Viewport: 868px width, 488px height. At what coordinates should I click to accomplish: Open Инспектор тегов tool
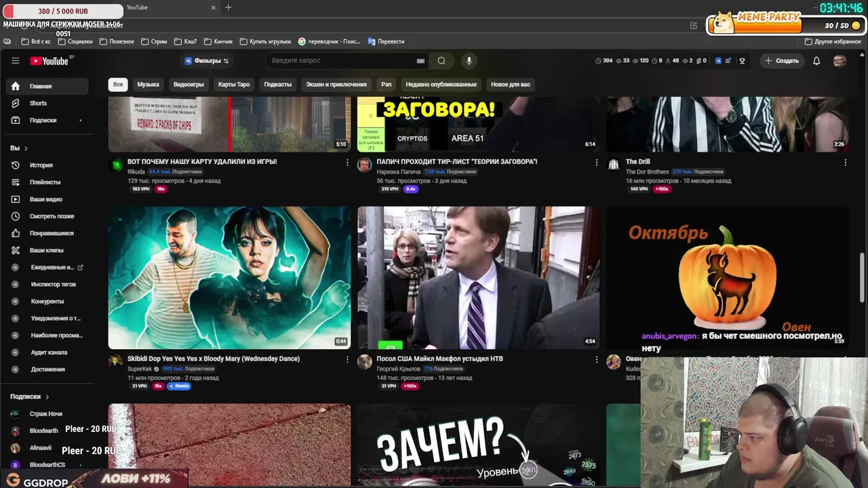pyautogui.click(x=47, y=284)
